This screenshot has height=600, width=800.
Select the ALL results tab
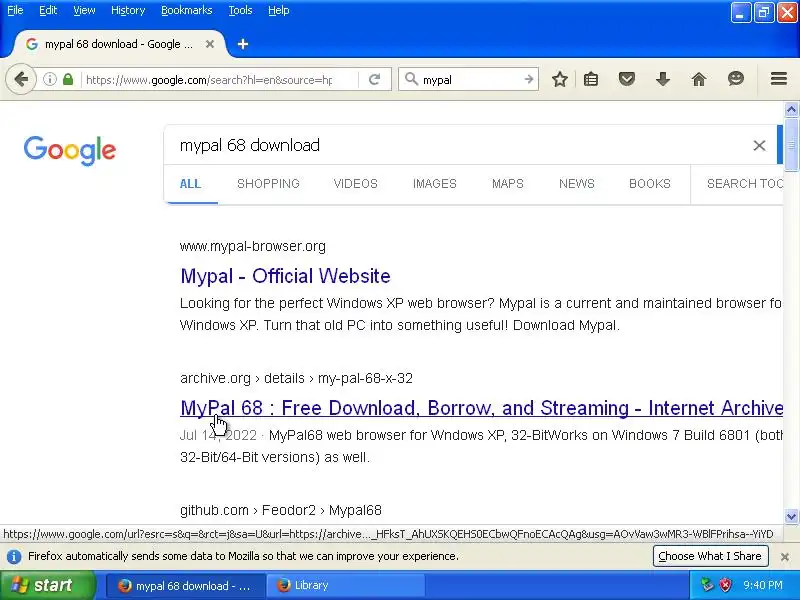[190, 184]
